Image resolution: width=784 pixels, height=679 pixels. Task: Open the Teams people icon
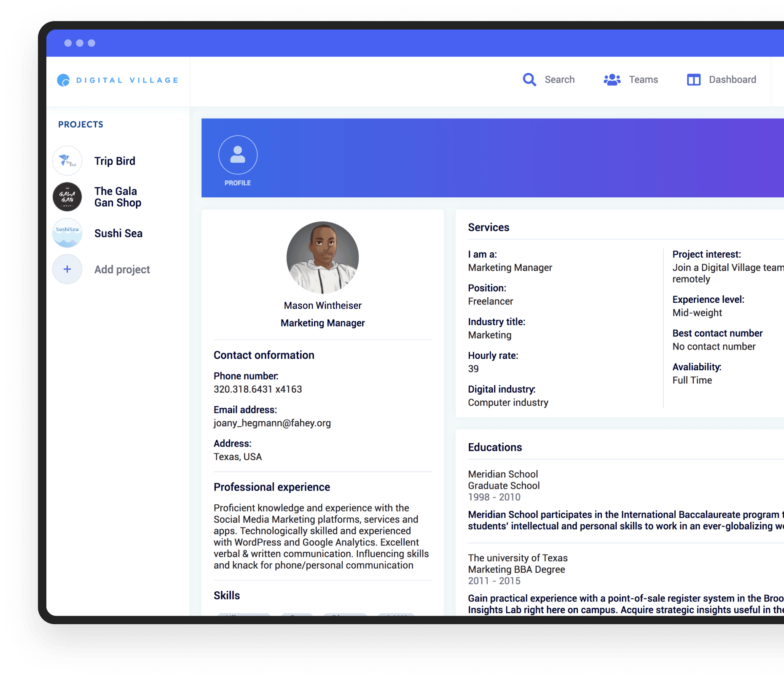coord(612,80)
